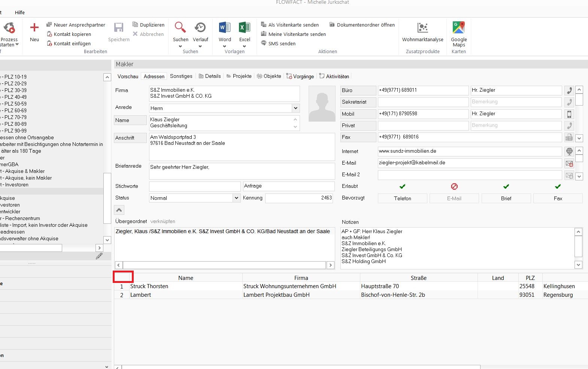The width and height of the screenshot is (588, 369).
Task: Open website via Internet globe icon
Action: 569,152
